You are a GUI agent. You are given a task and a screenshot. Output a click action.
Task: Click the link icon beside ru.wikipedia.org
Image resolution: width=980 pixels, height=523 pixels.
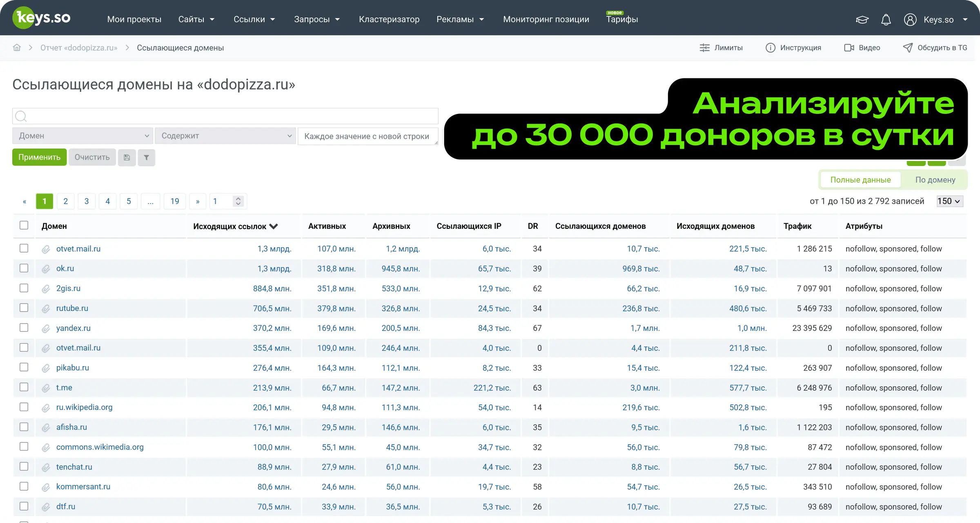pos(46,408)
